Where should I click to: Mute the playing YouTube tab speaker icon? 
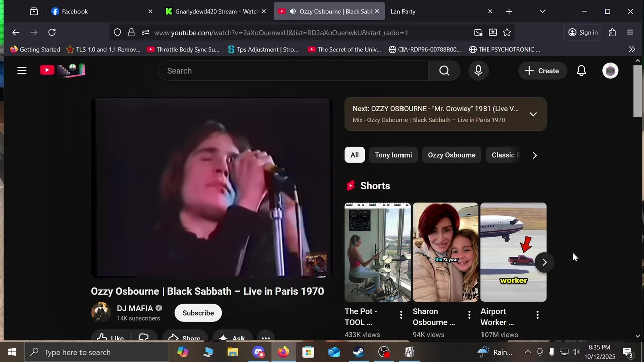[x=292, y=11]
